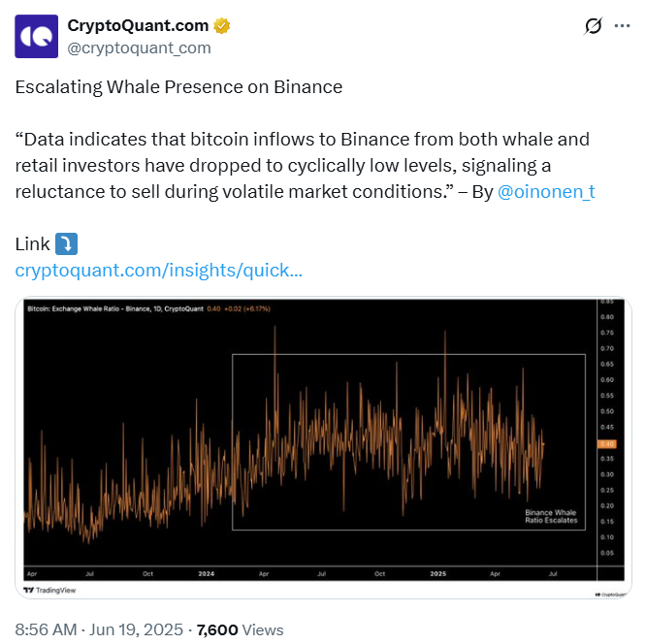The height and width of the screenshot is (644, 646).
Task: Click the CryptoQuant watermark on the chart
Action: 610,595
